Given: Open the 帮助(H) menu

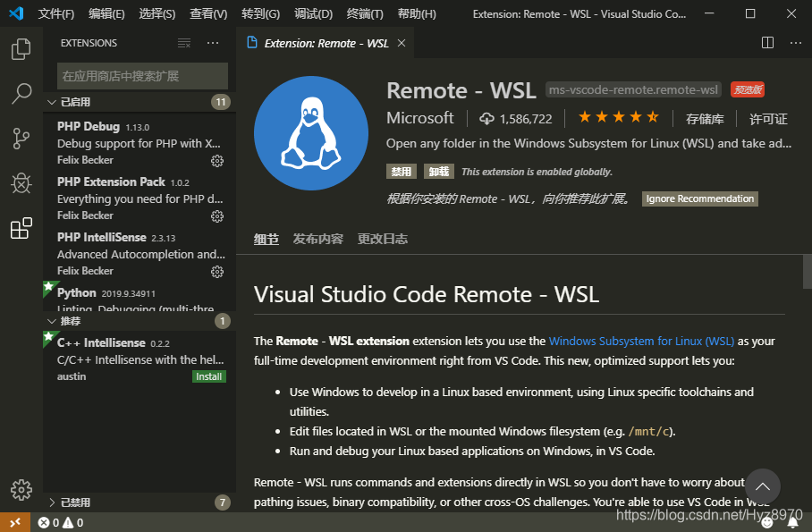Looking at the screenshot, I should coord(417,14).
